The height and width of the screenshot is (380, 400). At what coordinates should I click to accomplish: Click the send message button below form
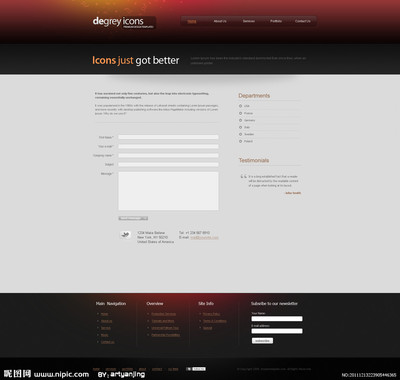pos(133,218)
